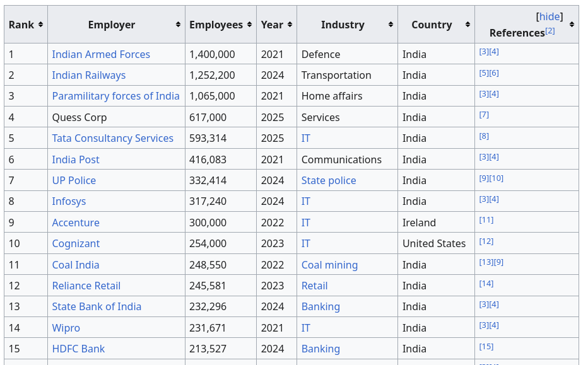Click citation [7] for Quess Corp
Image resolution: width=588 pixels, height=365 pixels.
click(x=484, y=115)
